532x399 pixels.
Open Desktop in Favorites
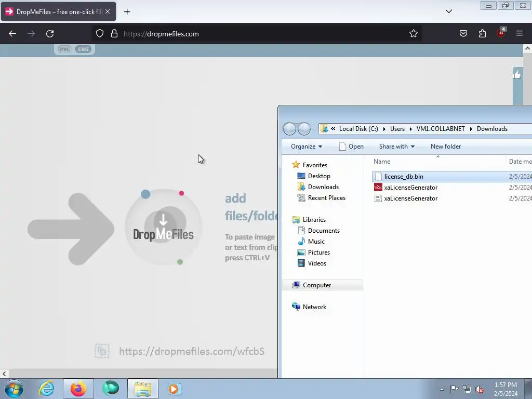(x=319, y=176)
